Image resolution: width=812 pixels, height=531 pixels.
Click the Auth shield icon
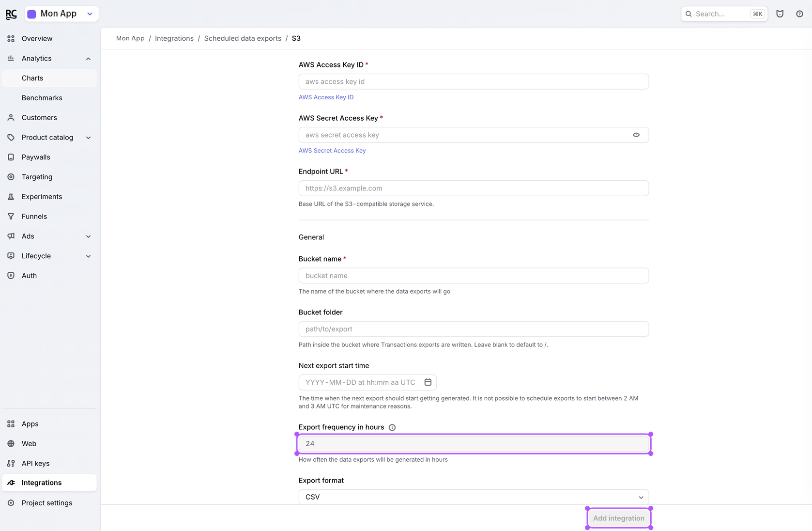pyautogui.click(x=11, y=276)
